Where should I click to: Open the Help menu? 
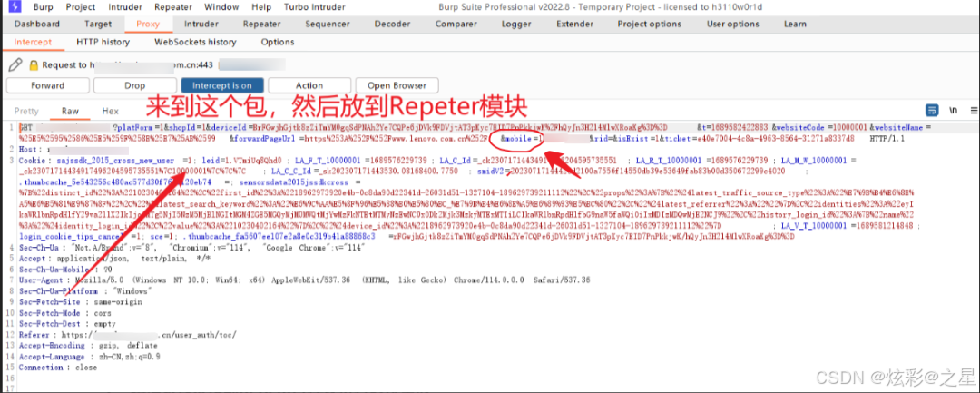click(261, 7)
